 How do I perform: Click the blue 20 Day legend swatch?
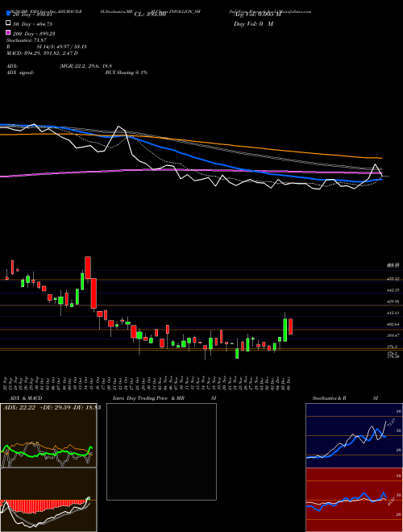(x=8, y=14)
